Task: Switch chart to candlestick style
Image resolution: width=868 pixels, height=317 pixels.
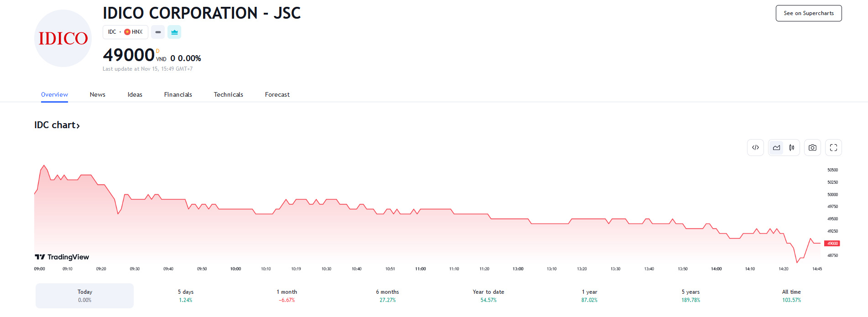Action: click(x=792, y=148)
